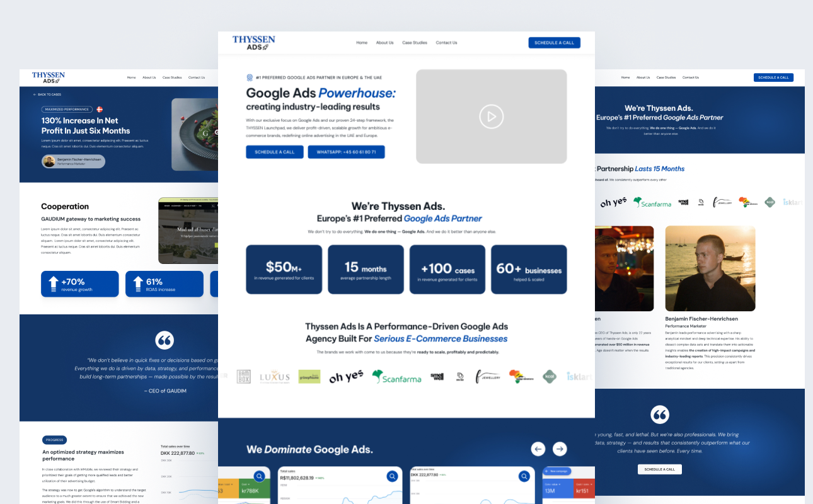Screen dimensions: 813x504
Task: Click the 'New campaign' button in bottom card
Action: click(557, 471)
